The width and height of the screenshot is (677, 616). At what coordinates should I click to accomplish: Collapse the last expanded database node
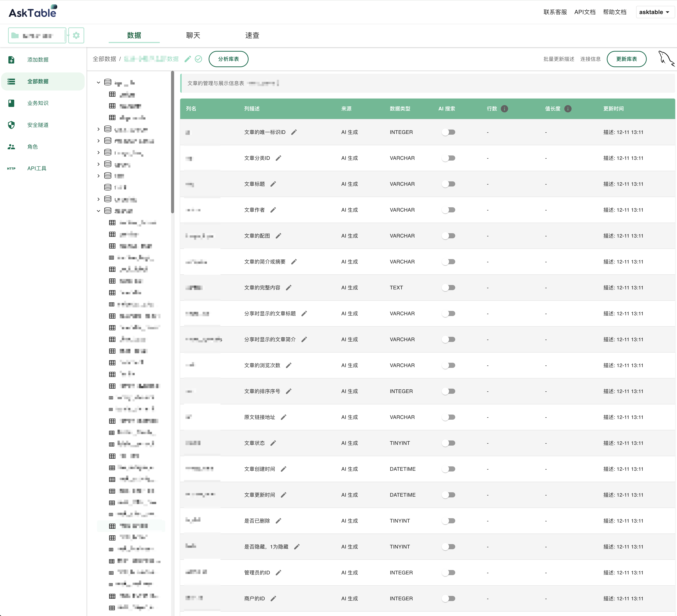click(x=98, y=211)
